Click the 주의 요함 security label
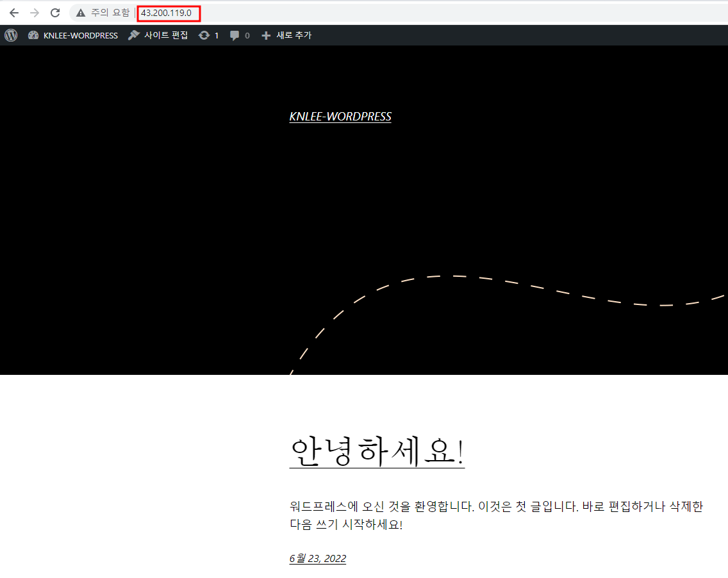This screenshot has height=578, width=728. 110,13
